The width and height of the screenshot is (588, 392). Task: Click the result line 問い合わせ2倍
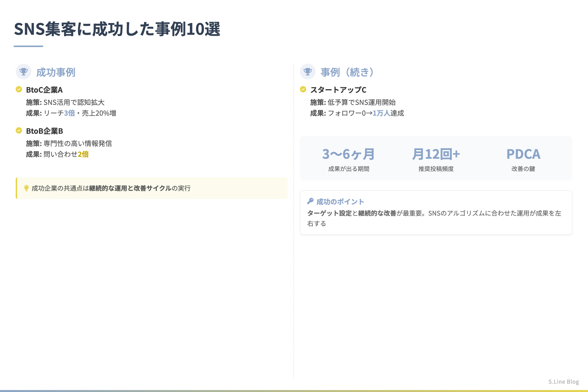coord(57,154)
